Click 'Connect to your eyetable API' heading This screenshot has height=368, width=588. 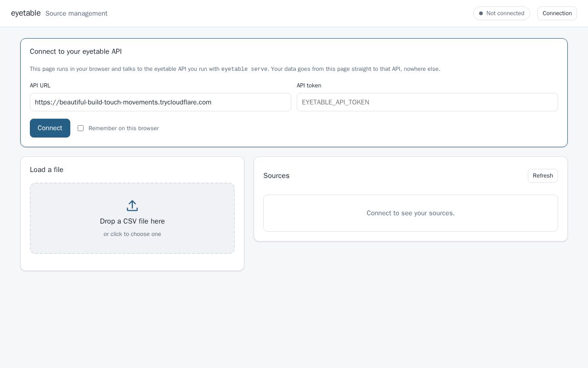pos(76,52)
